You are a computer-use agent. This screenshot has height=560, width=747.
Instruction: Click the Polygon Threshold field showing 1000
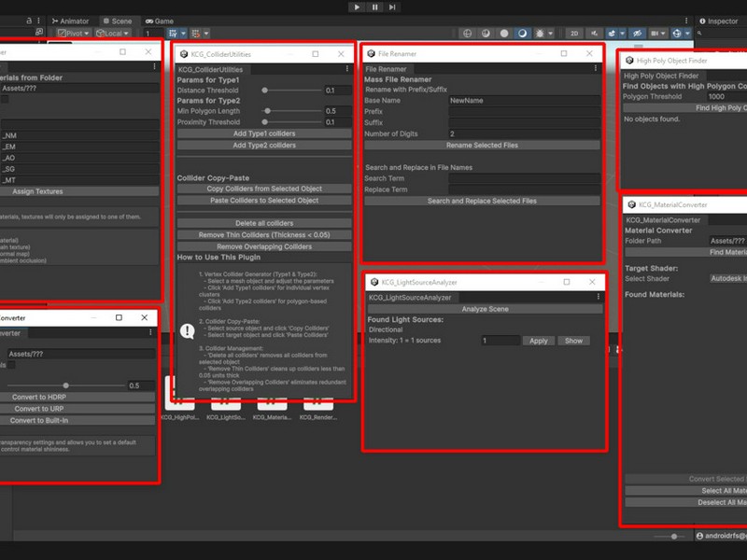pyautogui.click(x=726, y=97)
